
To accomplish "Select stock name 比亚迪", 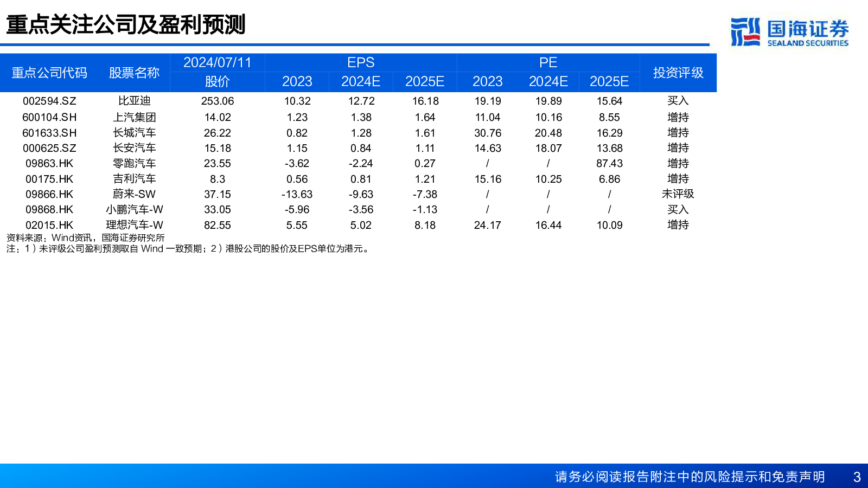I will click(x=134, y=101).
